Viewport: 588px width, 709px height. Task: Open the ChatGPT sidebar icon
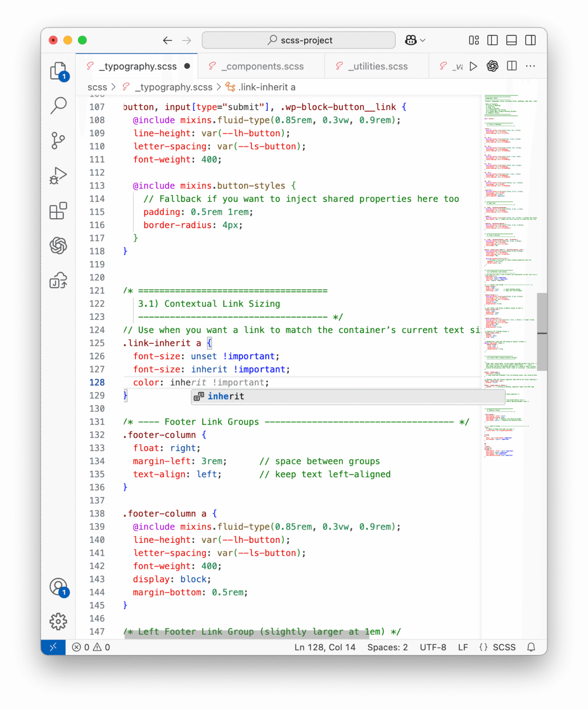pos(58,246)
